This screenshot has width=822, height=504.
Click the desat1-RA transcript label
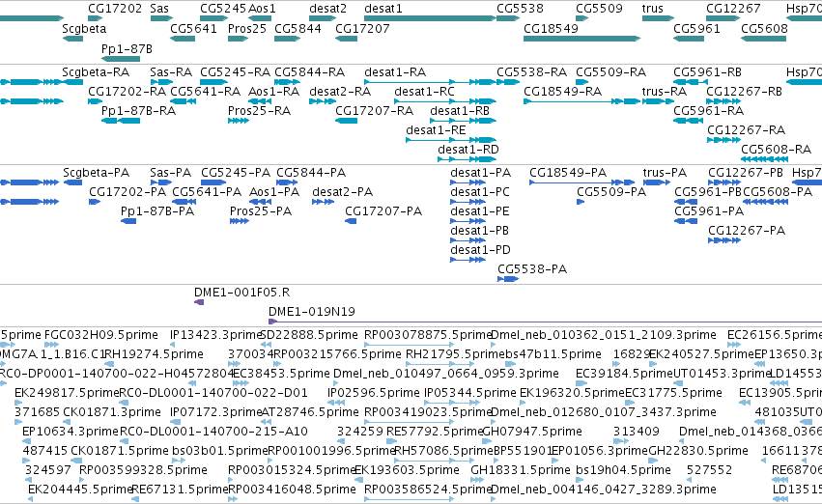coord(395,71)
